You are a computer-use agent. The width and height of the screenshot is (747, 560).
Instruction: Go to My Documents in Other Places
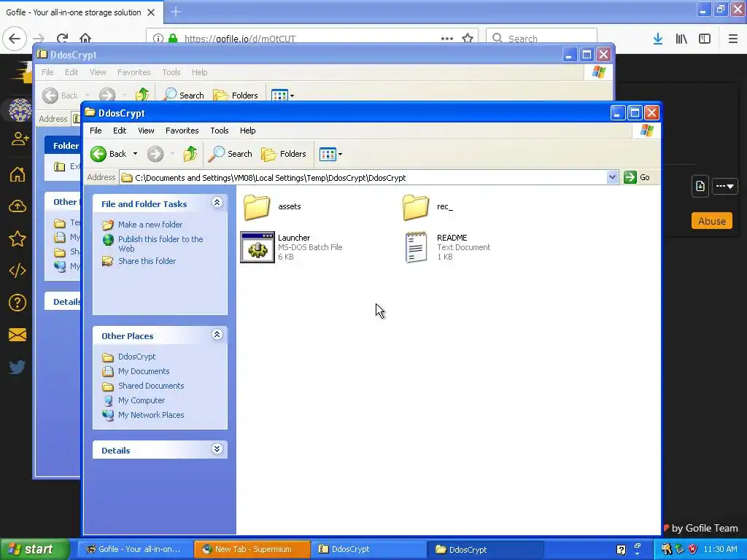coord(144,371)
